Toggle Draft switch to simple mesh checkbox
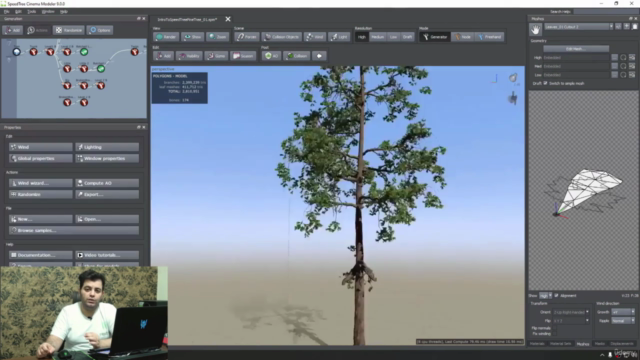This screenshot has width=640, height=360. pyautogui.click(x=545, y=83)
